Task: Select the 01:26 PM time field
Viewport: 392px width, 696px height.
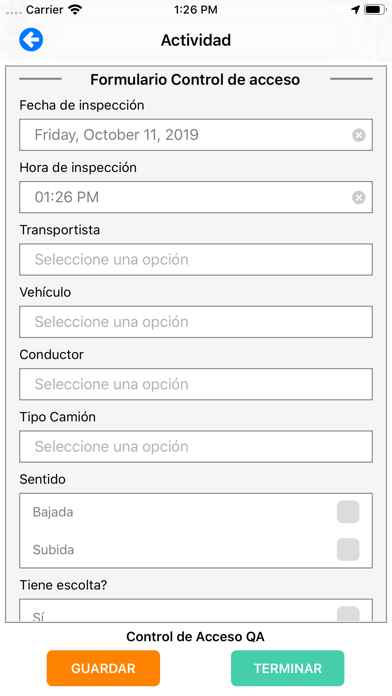Action: tap(196, 197)
